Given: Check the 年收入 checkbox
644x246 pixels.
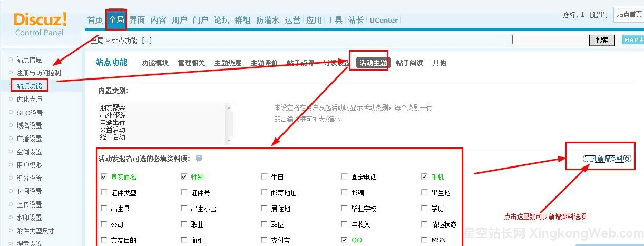Looking at the screenshot, I should 344,224.
